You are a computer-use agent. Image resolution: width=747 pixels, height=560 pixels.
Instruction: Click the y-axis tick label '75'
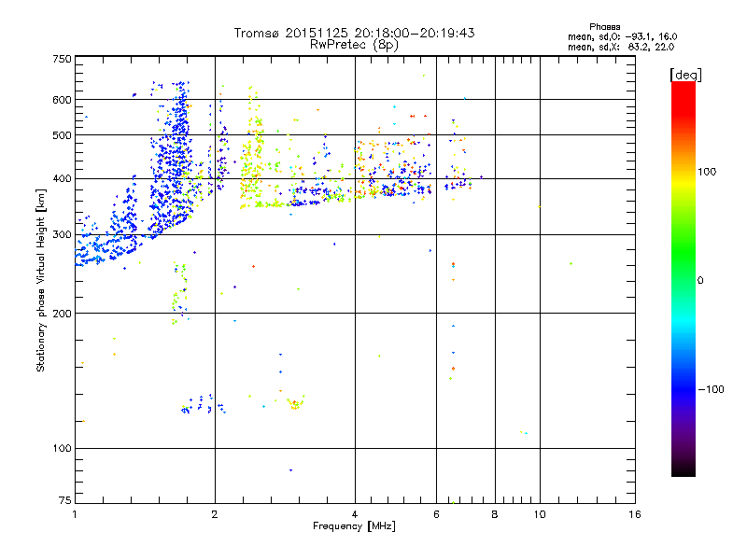click(65, 500)
